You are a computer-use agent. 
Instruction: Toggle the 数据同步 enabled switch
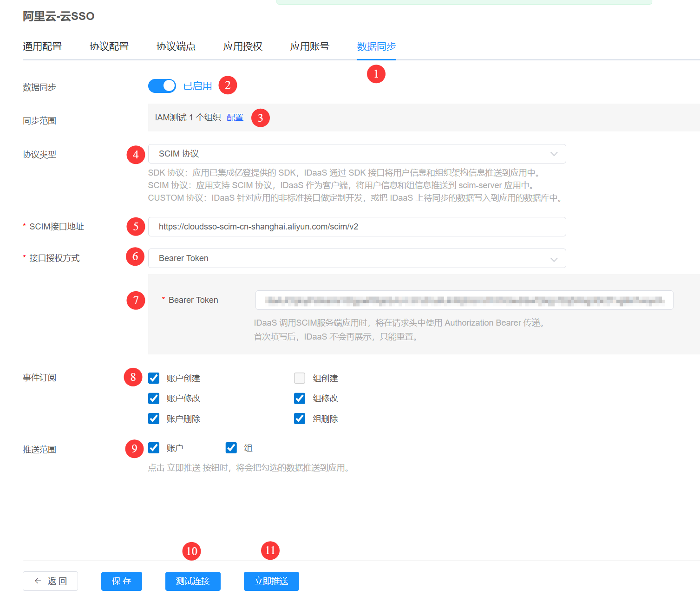162,86
